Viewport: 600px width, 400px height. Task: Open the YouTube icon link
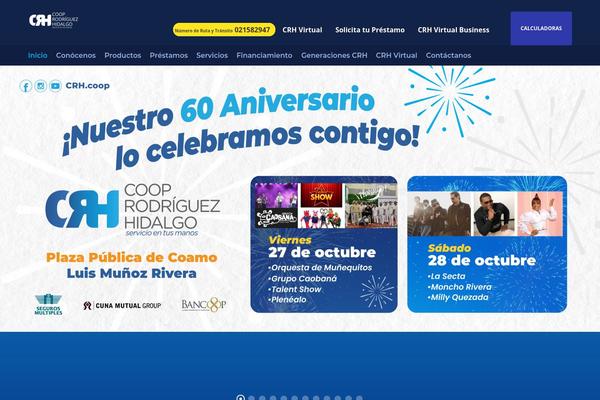pyautogui.click(x=55, y=86)
